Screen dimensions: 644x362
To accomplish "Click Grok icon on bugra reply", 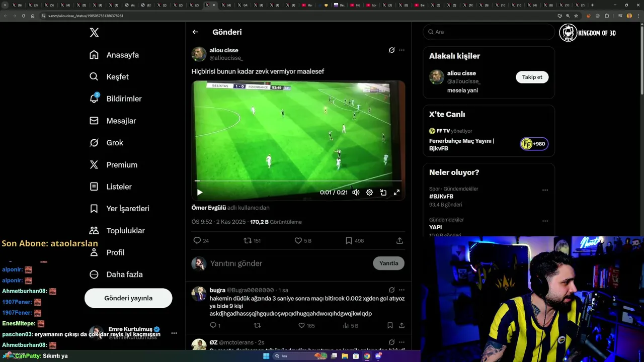I will [x=391, y=290].
